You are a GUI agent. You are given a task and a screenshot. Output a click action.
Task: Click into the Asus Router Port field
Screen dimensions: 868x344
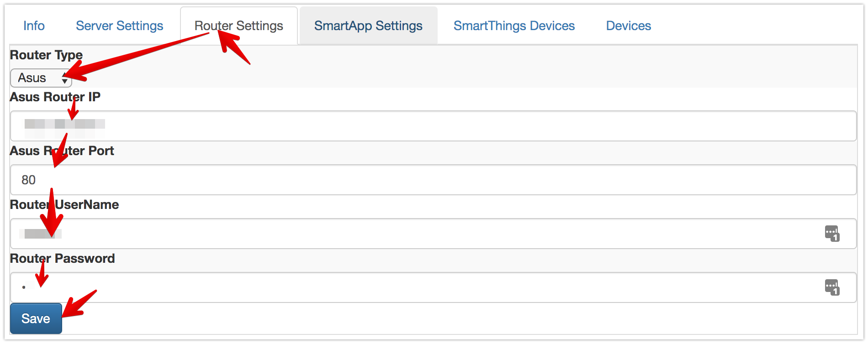click(433, 180)
